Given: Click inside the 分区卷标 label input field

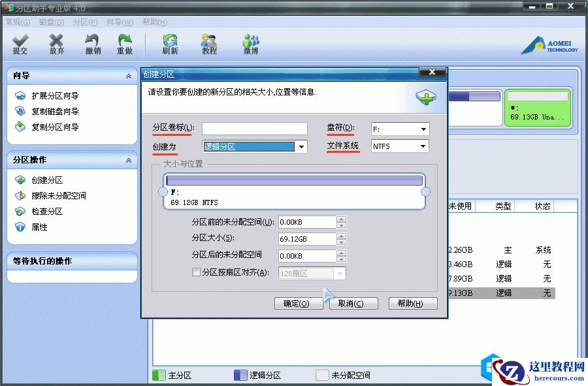Looking at the screenshot, I should point(254,128).
